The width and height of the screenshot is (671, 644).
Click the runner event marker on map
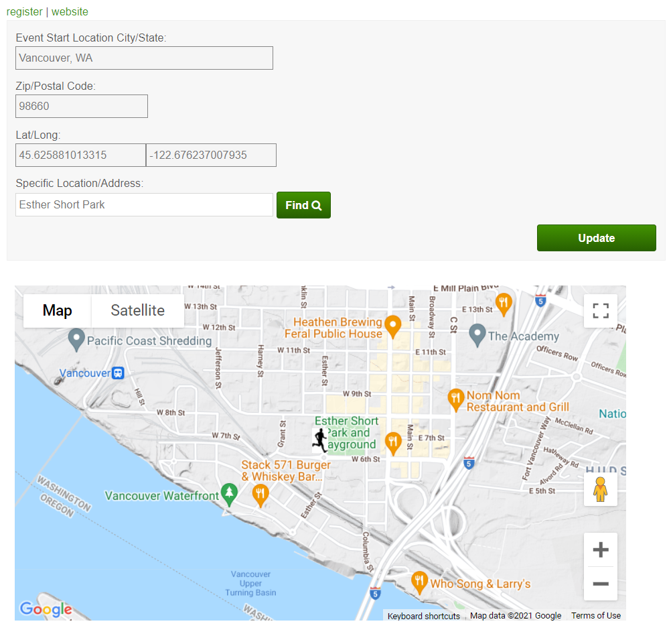(319, 440)
